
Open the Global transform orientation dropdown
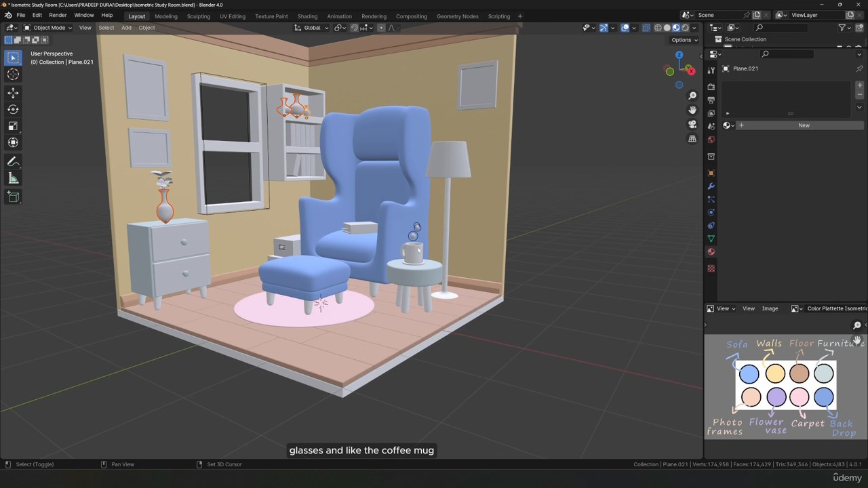(x=312, y=28)
